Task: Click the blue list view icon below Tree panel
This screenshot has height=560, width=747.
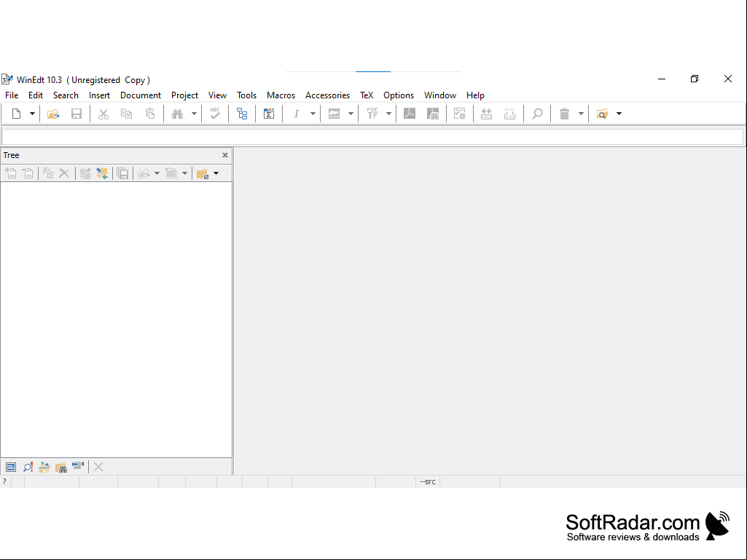Action: point(11,467)
